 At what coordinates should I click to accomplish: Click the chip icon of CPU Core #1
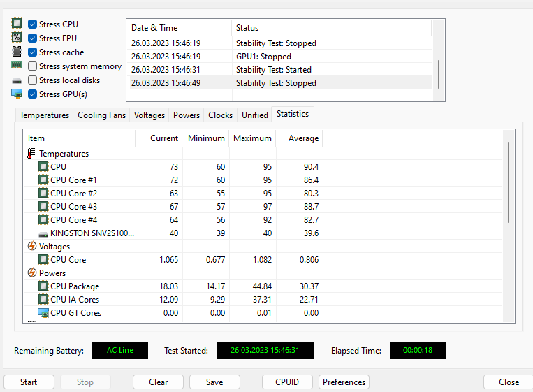coord(43,180)
